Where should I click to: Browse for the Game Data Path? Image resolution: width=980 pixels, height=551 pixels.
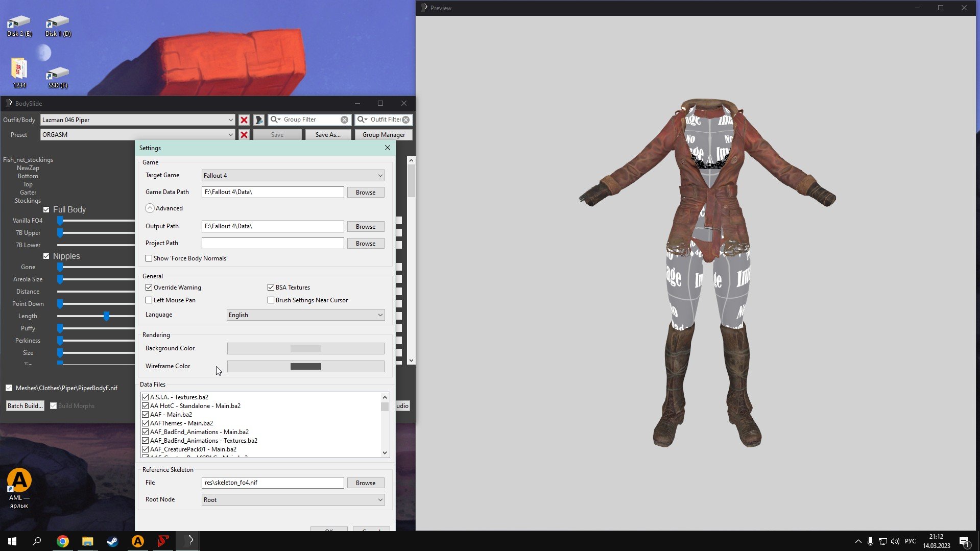click(366, 193)
